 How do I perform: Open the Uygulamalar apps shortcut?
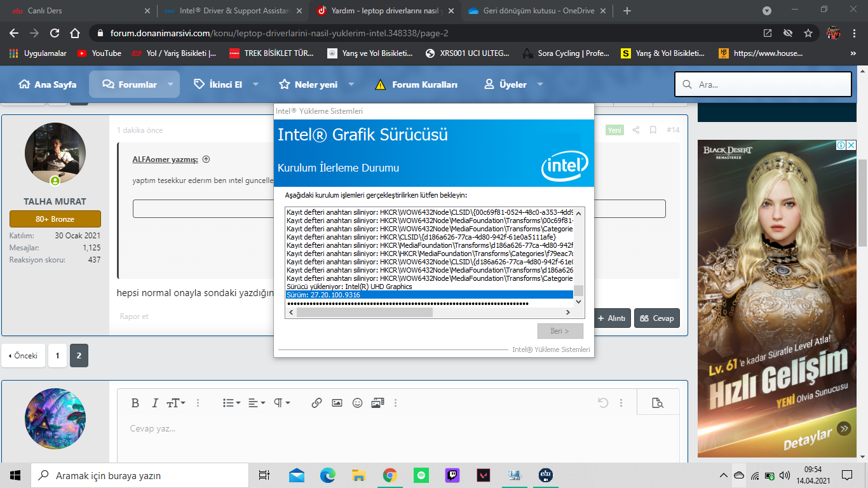tap(38, 53)
